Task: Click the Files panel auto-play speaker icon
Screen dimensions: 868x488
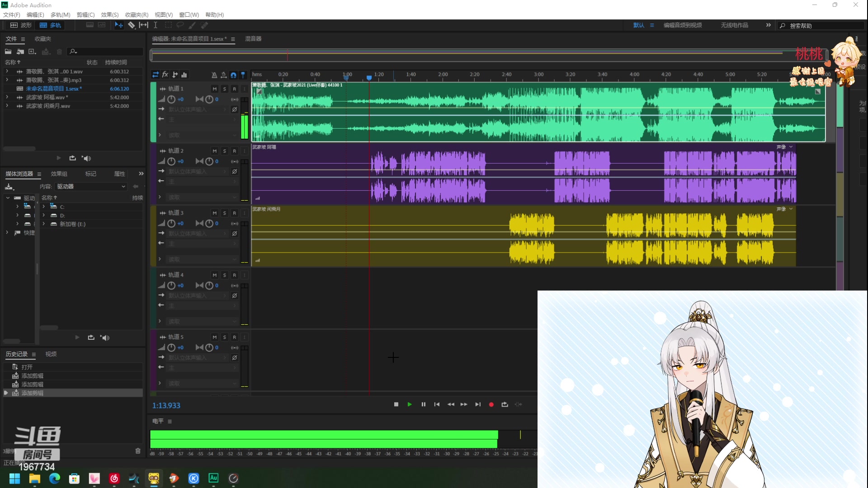Action: click(86, 158)
